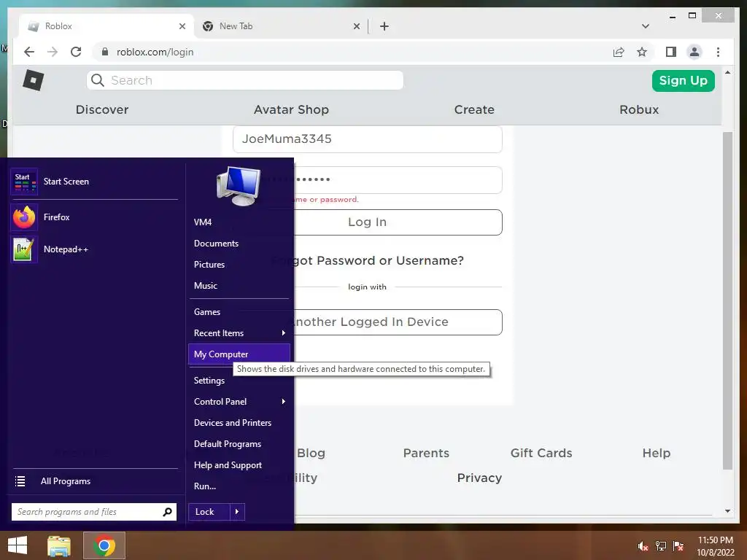
Task: Open Robux in Roblox navigation
Action: pos(639,109)
